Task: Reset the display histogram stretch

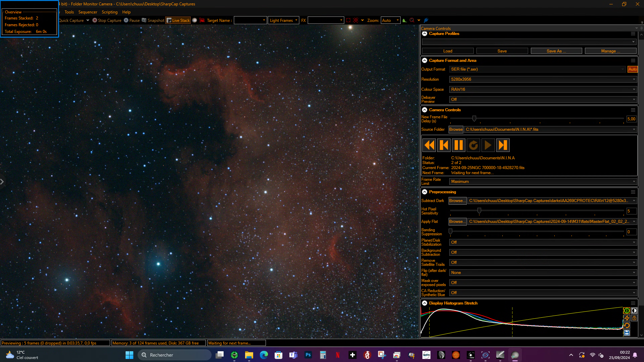Action: click(x=627, y=325)
